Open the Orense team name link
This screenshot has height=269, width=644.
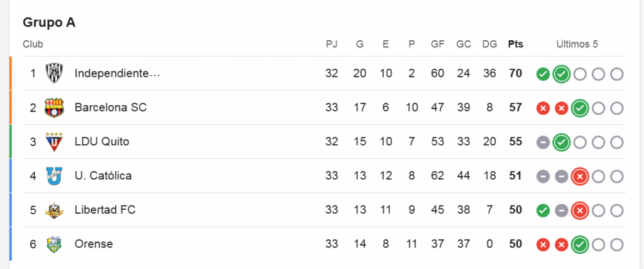(94, 244)
